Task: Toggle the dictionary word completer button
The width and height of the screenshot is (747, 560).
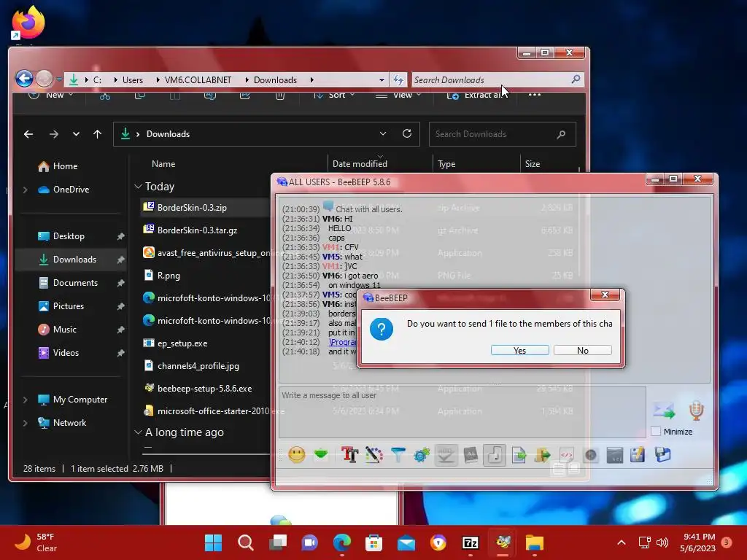Action: (471, 455)
